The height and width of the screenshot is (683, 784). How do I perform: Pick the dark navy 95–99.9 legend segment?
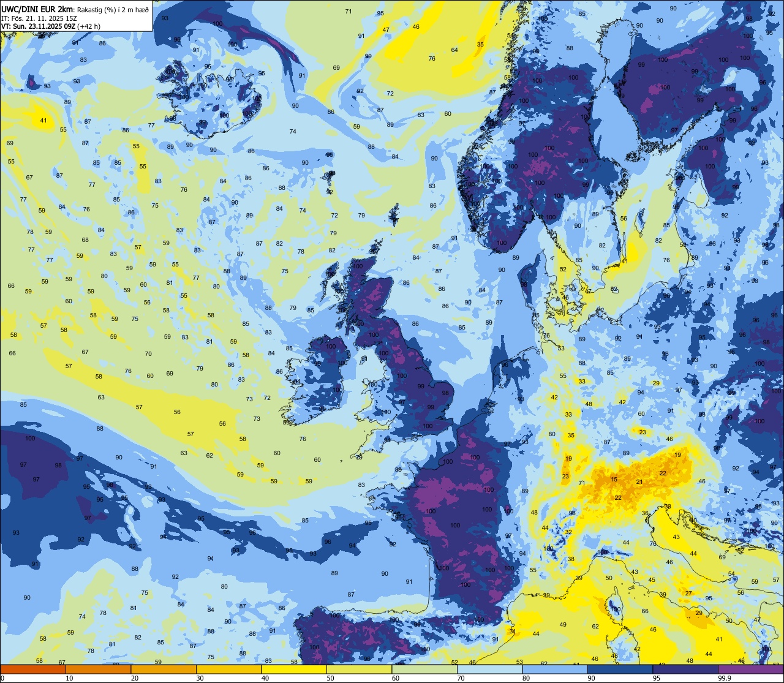pyautogui.click(x=685, y=670)
